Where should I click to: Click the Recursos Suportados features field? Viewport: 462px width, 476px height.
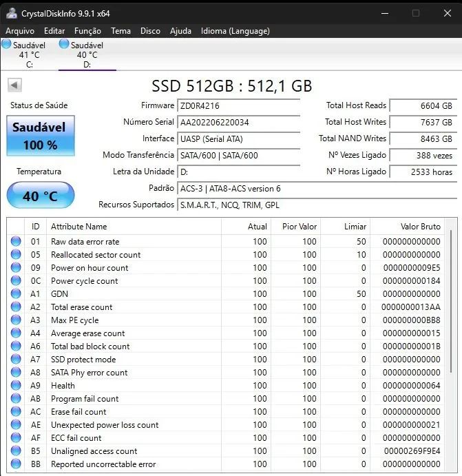317,205
